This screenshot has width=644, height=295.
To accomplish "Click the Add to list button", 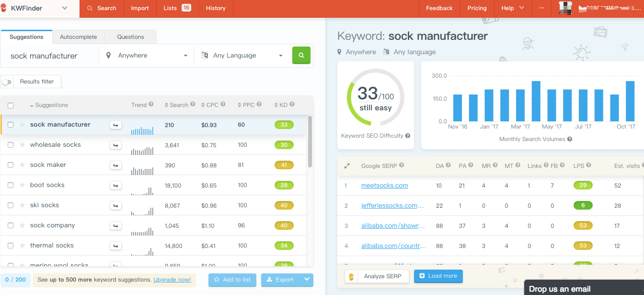I will click(232, 280).
